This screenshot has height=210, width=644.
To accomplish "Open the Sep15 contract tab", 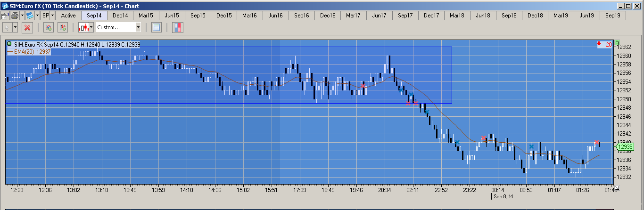I will coord(198,16).
